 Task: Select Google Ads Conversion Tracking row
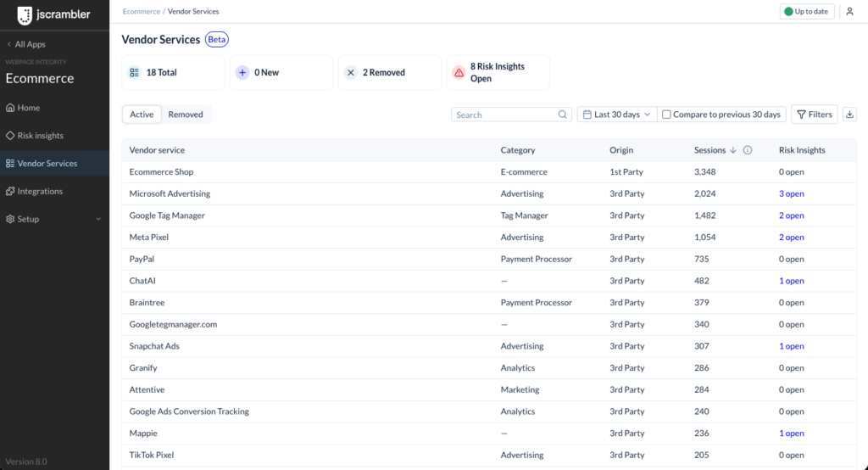pyautogui.click(x=489, y=411)
